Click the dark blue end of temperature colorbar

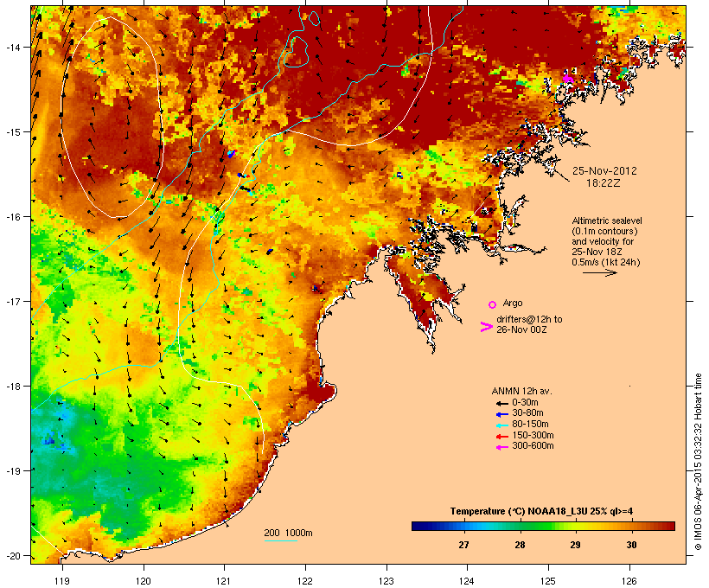418,526
